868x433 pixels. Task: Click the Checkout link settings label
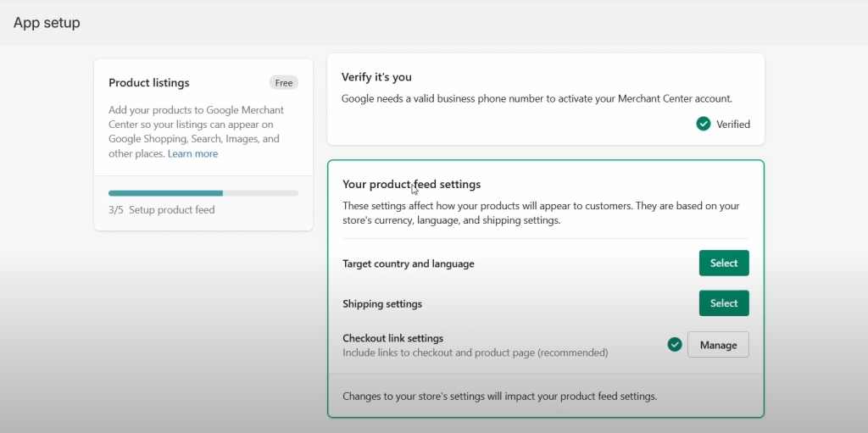392,338
